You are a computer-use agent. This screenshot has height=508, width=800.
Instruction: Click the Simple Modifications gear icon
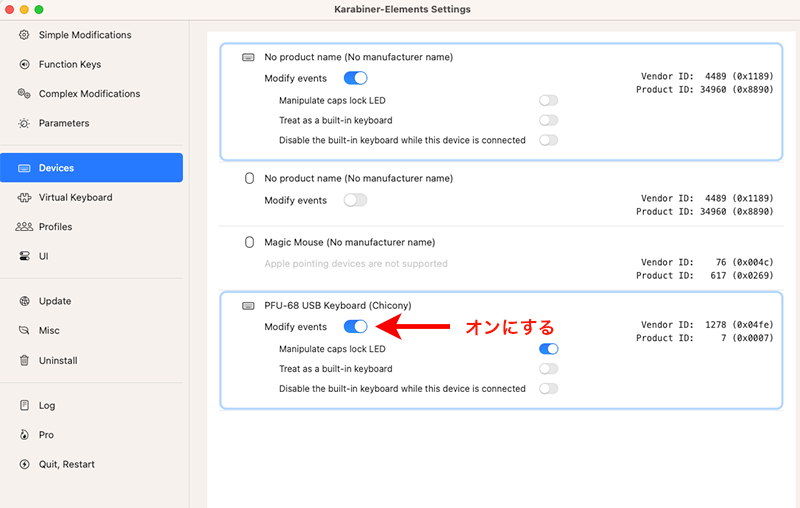click(x=24, y=35)
